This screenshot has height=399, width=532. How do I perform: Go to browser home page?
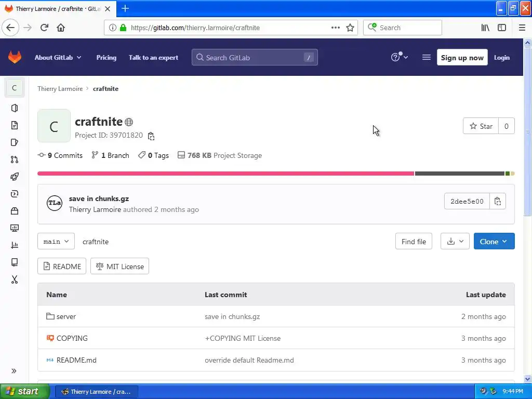(x=61, y=28)
